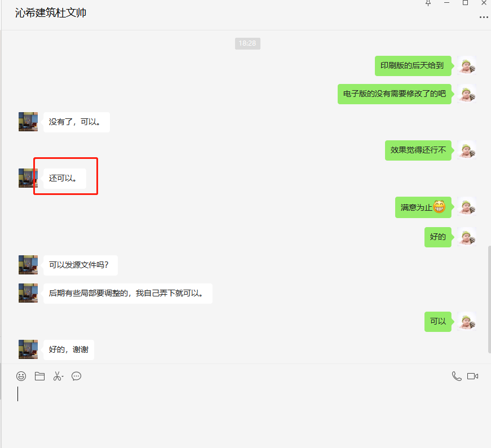Click the send file folder icon
Viewport: 491px width, 448px height.
tap(39, 376)
